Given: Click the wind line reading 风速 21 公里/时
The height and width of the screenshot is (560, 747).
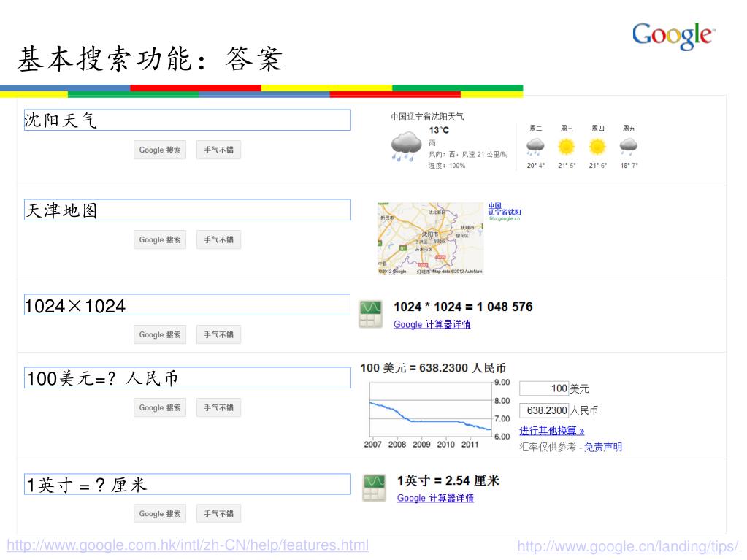Looking at the screenshot, I should point(468,154).
